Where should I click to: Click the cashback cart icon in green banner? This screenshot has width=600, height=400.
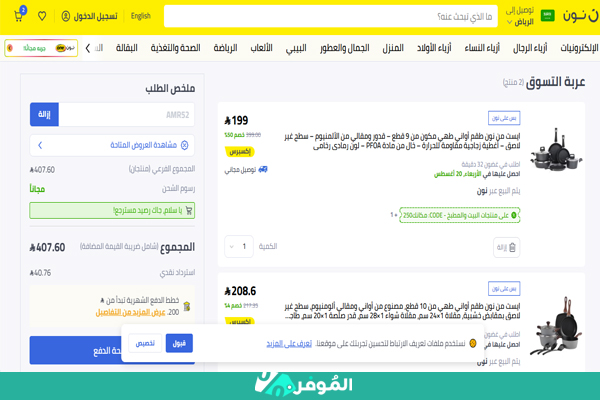[189, 211]
